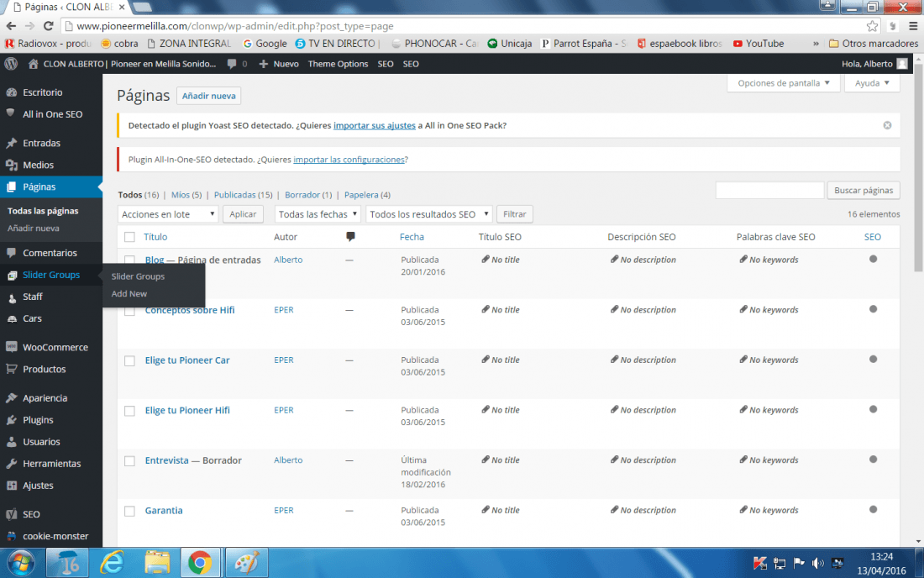Click the site home icon in admin bar
The image size is (924, 578).
pyautogui.click(x=33, y=64)
